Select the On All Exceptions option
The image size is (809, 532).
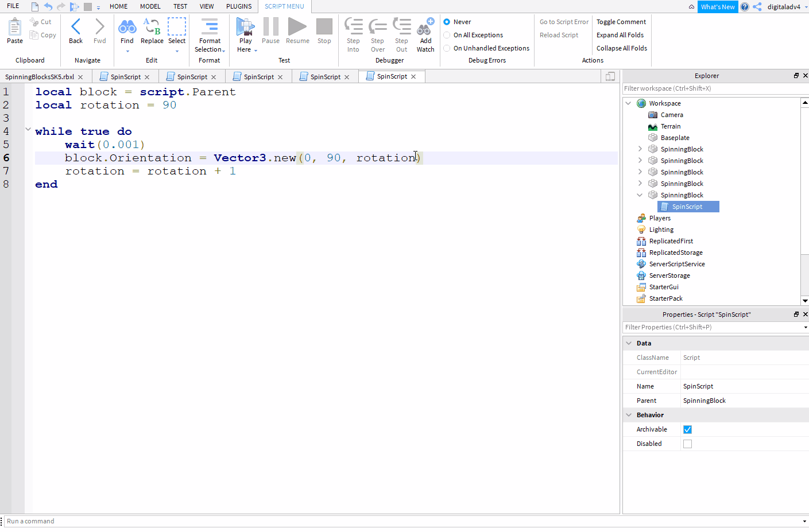tap(447, 35)
